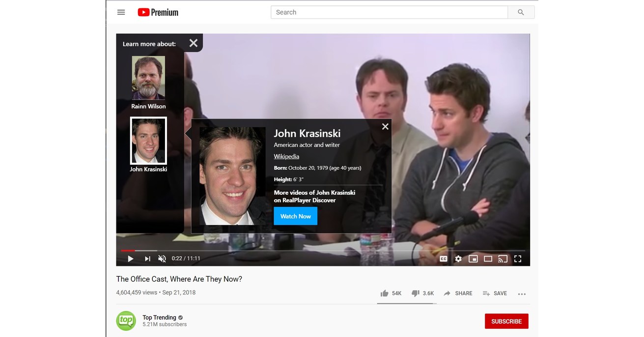Open player settings gear
This screenshot has width=644, height=337.
click(458, 259)
